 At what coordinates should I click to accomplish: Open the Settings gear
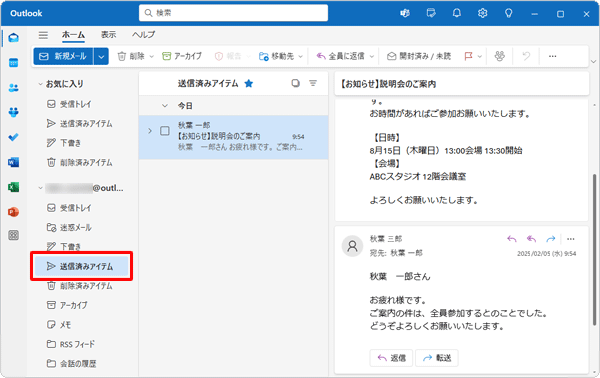483,13
